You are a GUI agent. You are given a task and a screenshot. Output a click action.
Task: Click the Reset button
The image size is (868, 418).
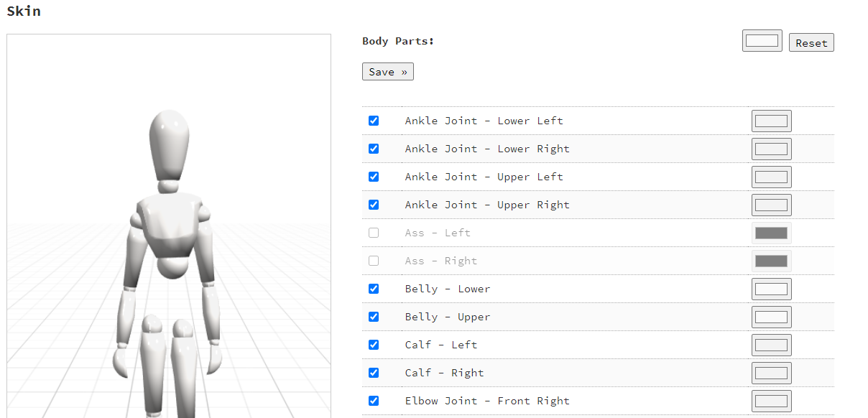pos(811,42)
